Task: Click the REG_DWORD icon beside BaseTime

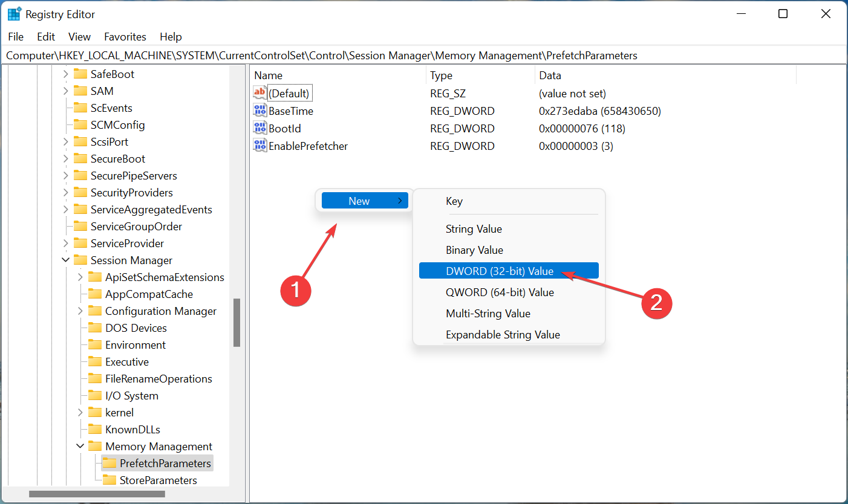Action: [x=259, y=110]
